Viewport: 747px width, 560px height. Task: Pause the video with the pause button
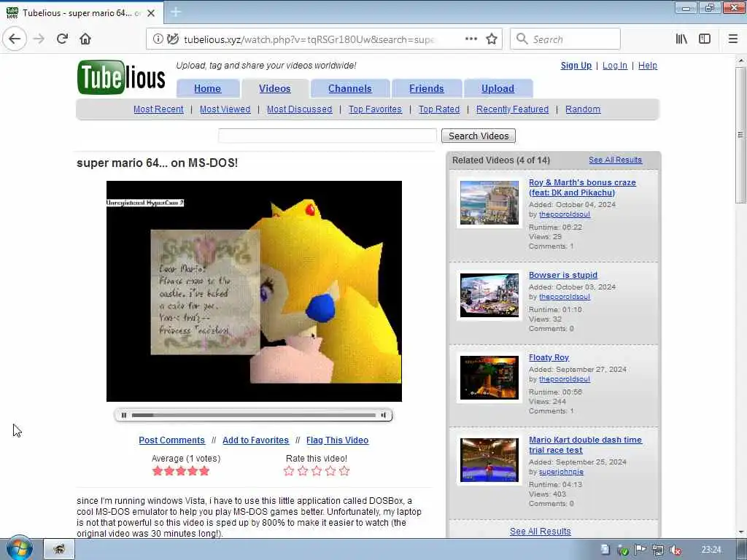124,415
